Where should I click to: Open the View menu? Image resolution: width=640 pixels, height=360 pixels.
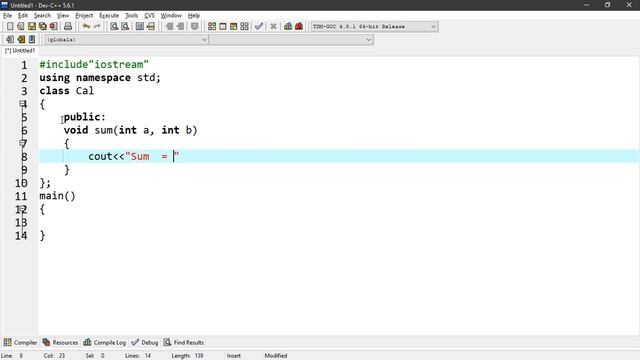click(x=63, y=16)
